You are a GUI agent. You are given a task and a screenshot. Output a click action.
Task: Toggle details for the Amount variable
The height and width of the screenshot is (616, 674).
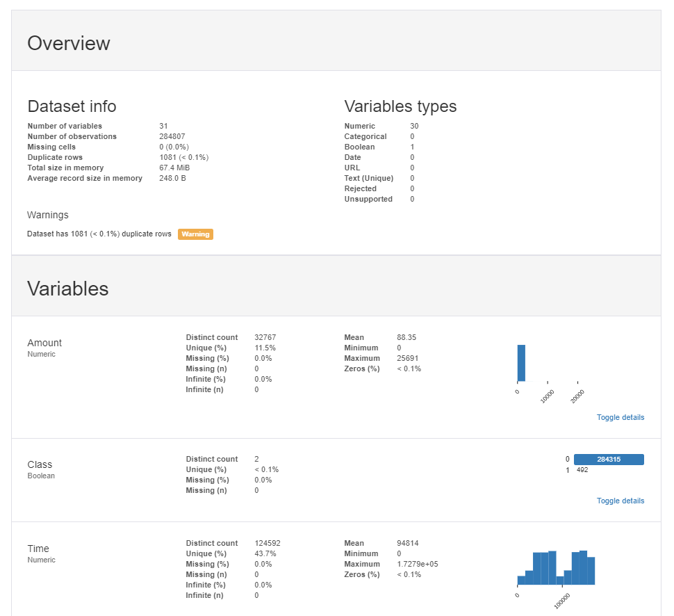[620, 417]
